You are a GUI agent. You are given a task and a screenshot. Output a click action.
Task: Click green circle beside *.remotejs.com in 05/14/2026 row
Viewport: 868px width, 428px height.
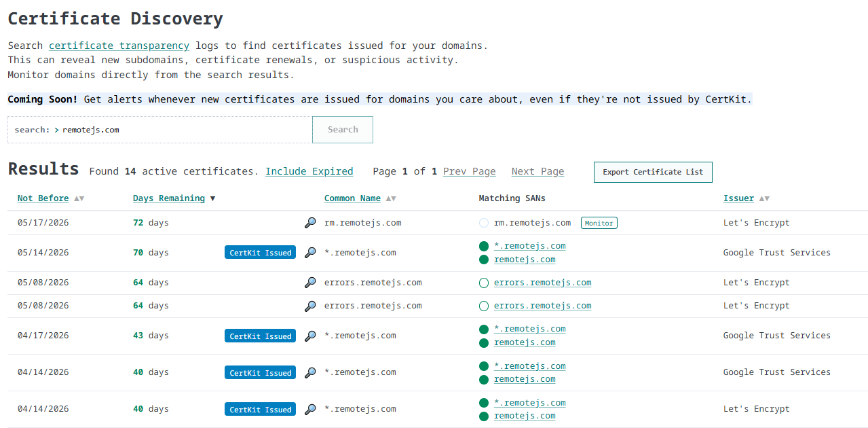coord(484,246)
